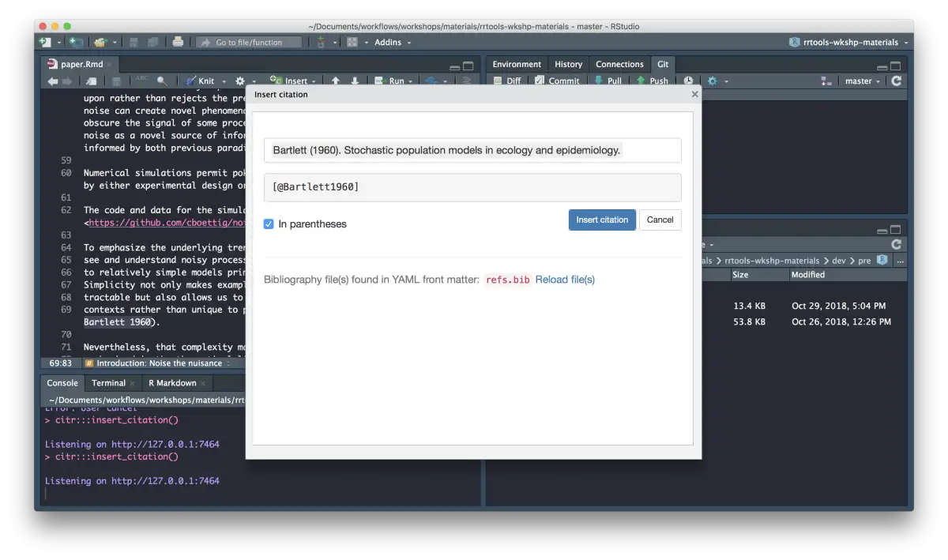Click the new branch icon
The image size is (948, 560).
coord(826,81)
